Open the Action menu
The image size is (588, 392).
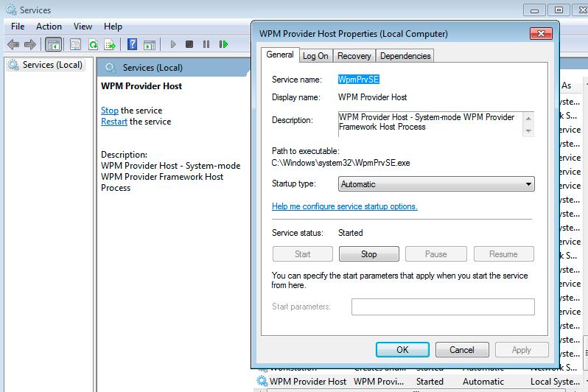(x=49, y=27)
